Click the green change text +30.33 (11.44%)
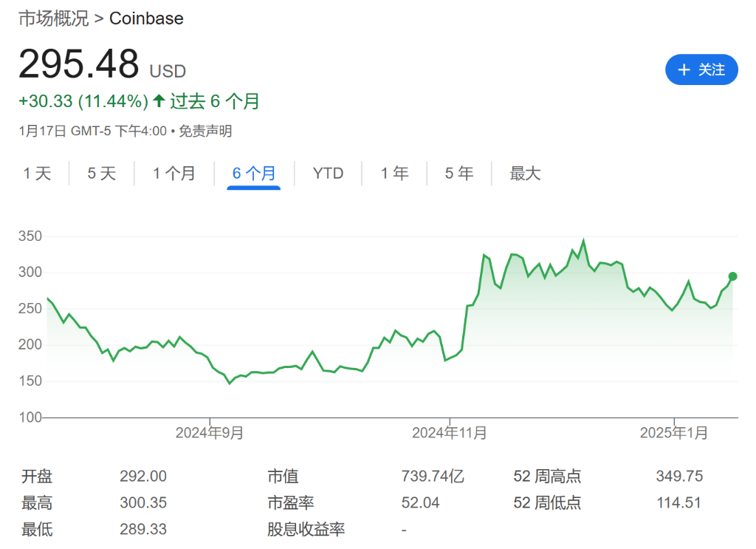 pyautogui.click(x=83, y=100)
